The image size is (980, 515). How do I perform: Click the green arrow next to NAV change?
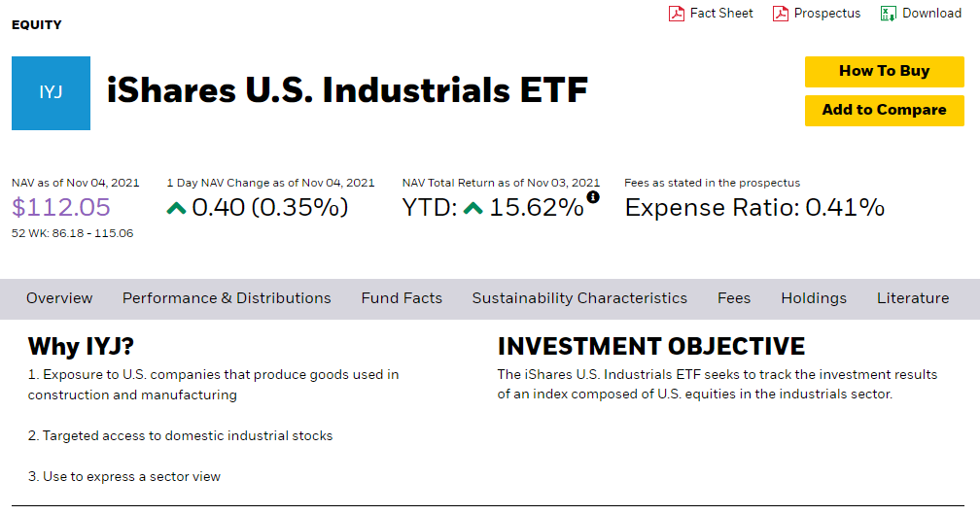coord(176,208)
